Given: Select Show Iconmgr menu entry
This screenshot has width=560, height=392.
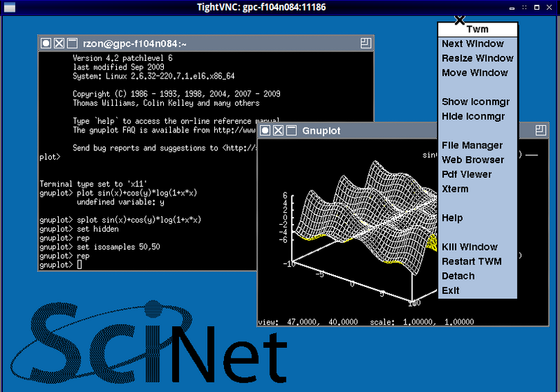Looking at the screenshot, I should (477, 102).
